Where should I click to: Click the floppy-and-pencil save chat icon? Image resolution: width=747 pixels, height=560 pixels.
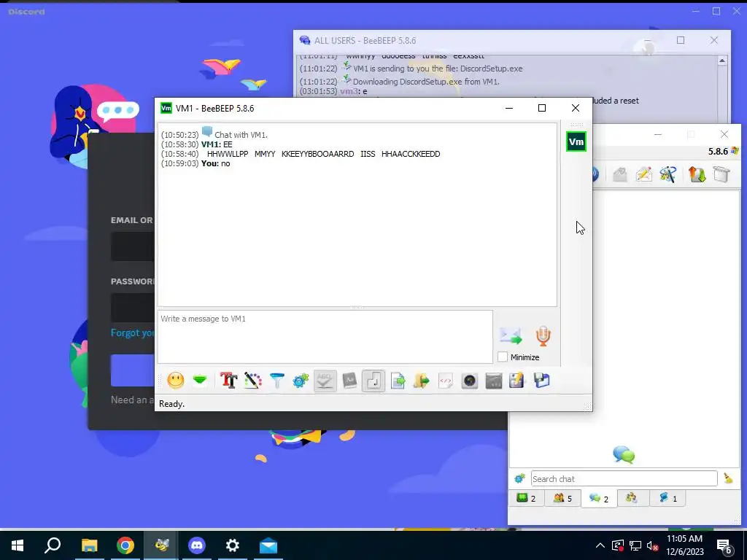click(517, 381)
